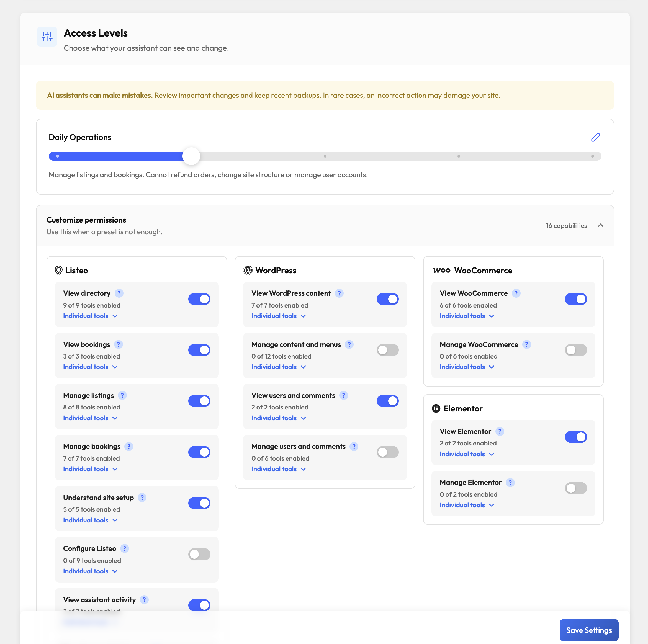Click the help icon next to View directory
Screen dimensions: 648x644
click(x=119, y=293)
